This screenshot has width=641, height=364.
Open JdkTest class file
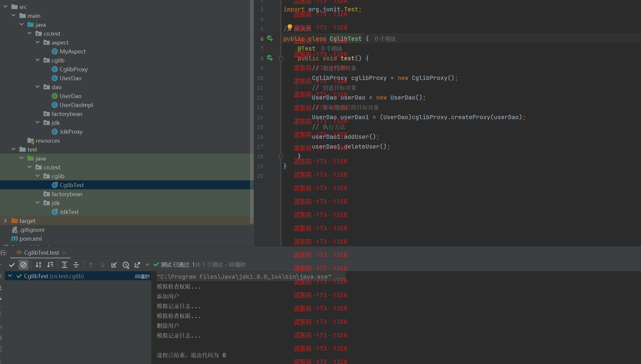point(69,212)
